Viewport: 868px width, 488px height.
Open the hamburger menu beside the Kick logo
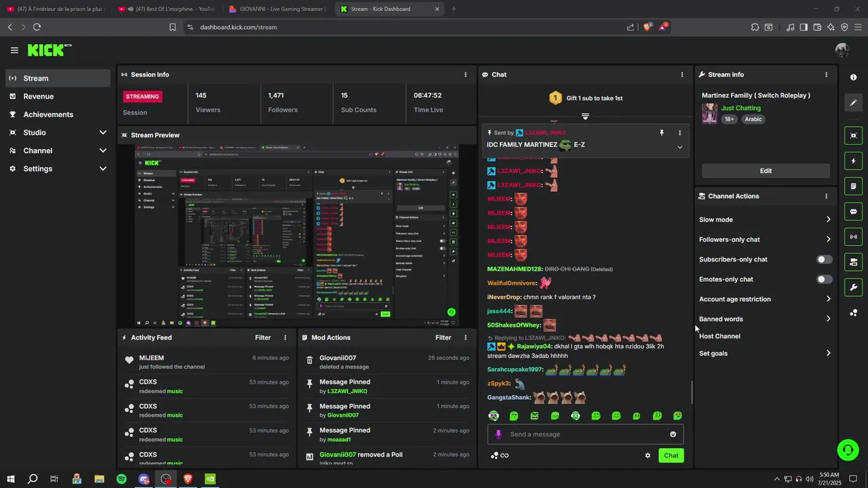pyautogui.click(x=14, y=50)
